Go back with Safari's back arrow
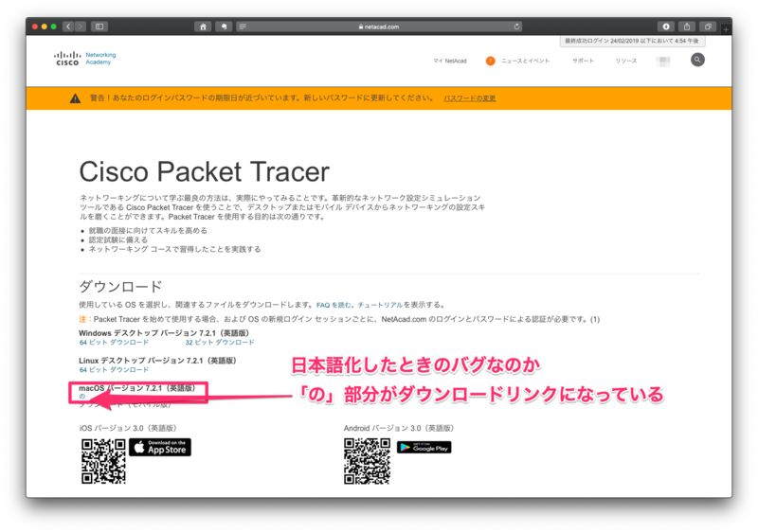The image size is (758, 532). [x=68, y=27]
